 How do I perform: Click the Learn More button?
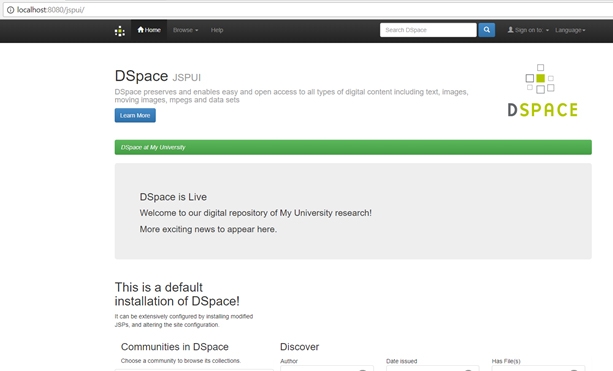(x=135, y=115)
